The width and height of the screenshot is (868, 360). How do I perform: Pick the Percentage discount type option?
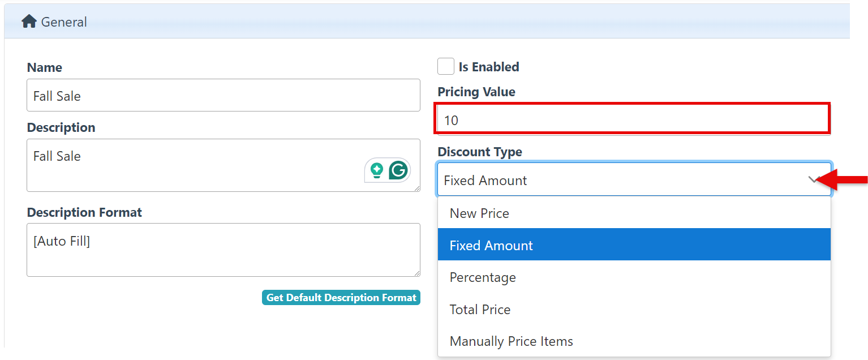483,277
